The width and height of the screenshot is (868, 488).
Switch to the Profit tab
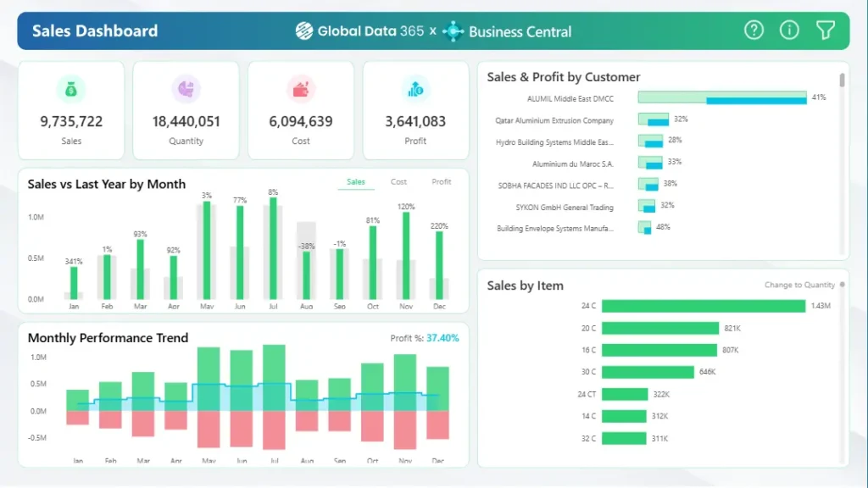click(x=441, y=182)
